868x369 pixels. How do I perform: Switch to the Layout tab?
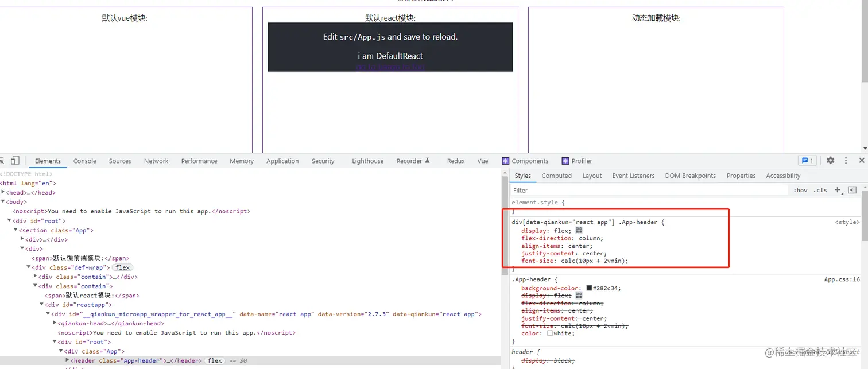point(592,176)
